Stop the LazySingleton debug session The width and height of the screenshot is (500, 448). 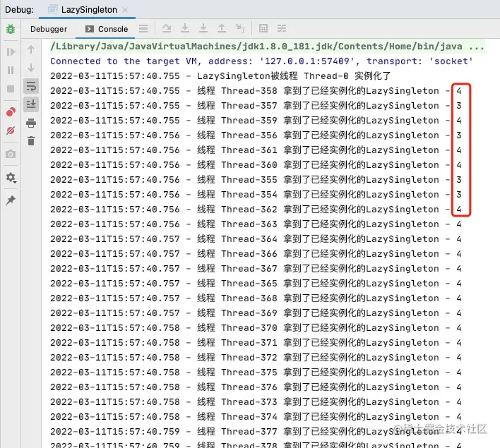tap(11, 89)
